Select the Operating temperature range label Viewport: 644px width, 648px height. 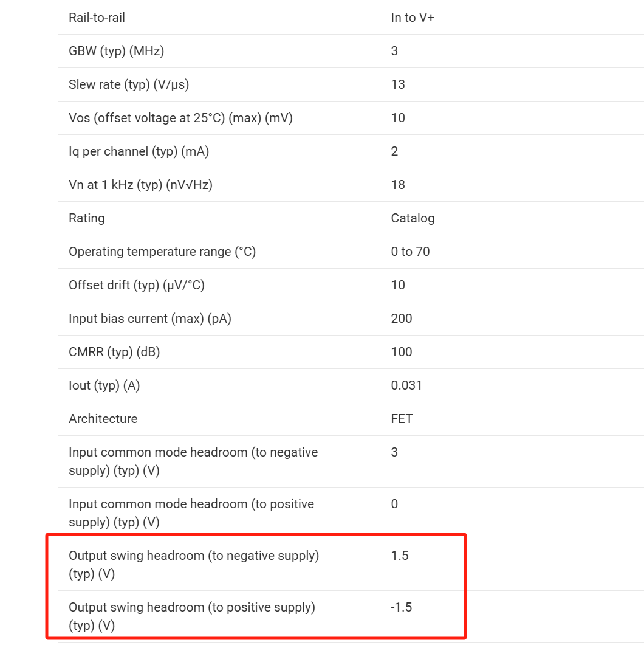click(x=162, y=252)
